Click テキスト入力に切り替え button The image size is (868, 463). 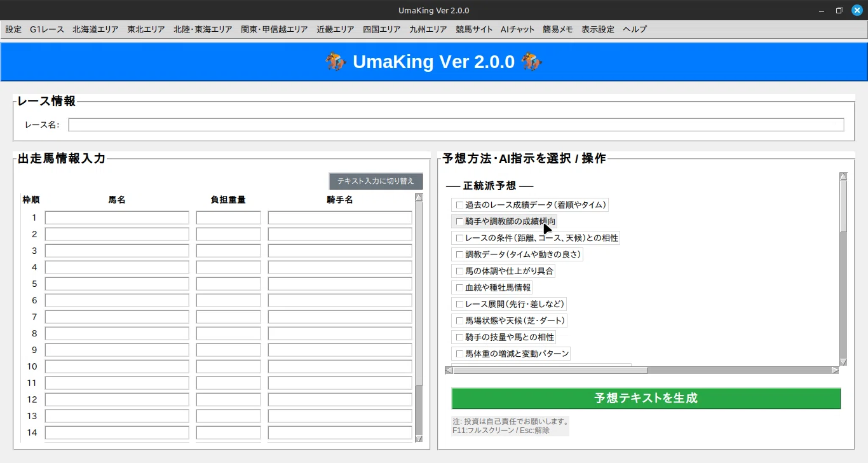(376, 181)
